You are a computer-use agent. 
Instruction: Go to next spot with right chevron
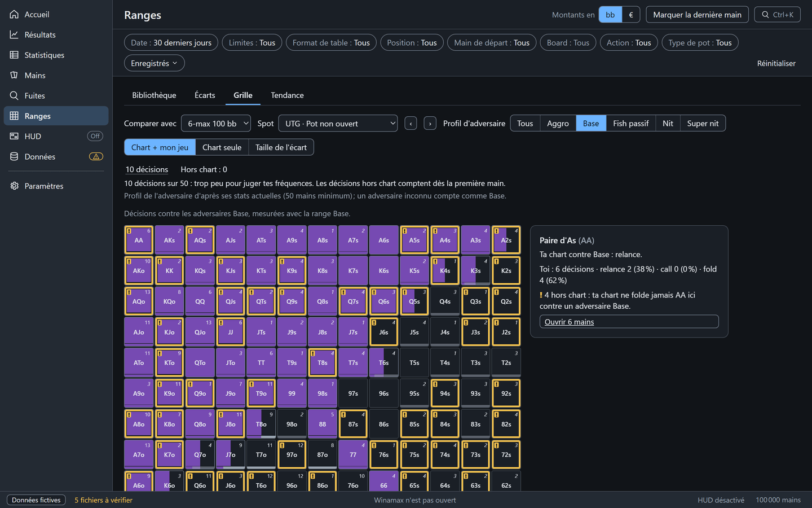[430, 124]
